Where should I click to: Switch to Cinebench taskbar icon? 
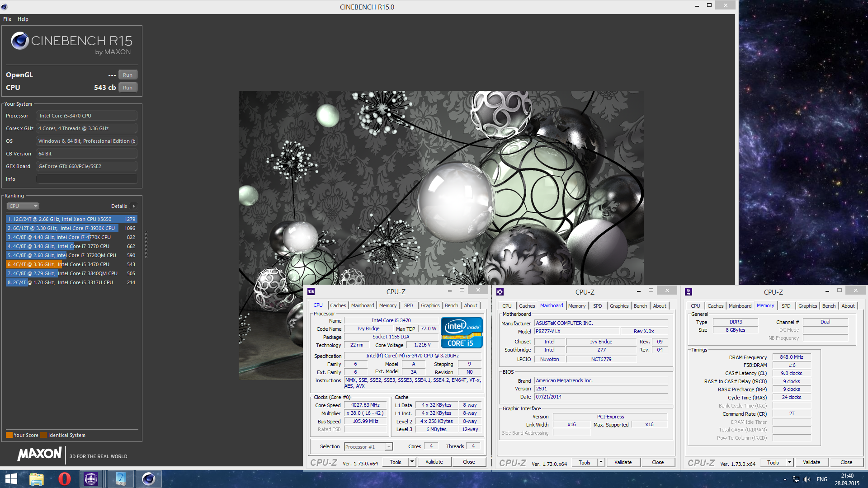(149, 479)
